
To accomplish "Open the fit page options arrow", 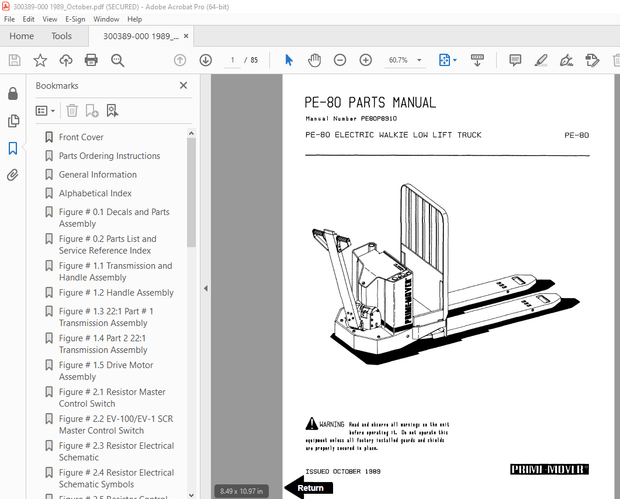I will point(455,60).
